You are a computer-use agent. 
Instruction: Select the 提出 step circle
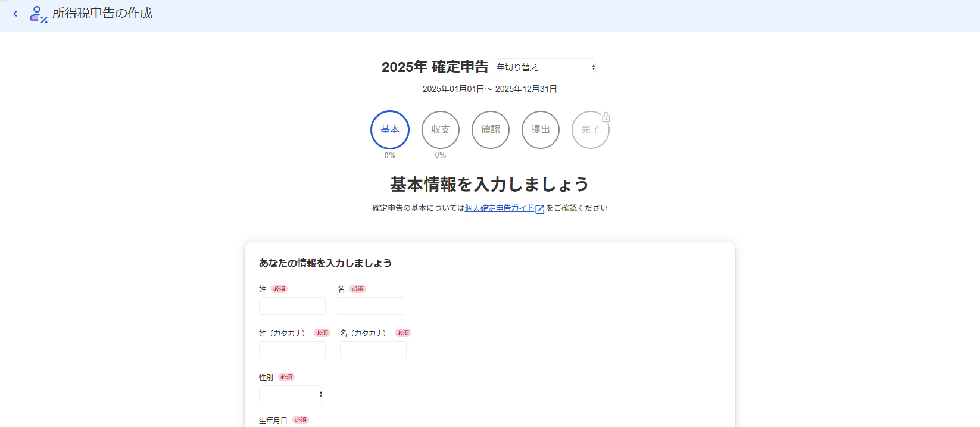[x=541, y=130]
